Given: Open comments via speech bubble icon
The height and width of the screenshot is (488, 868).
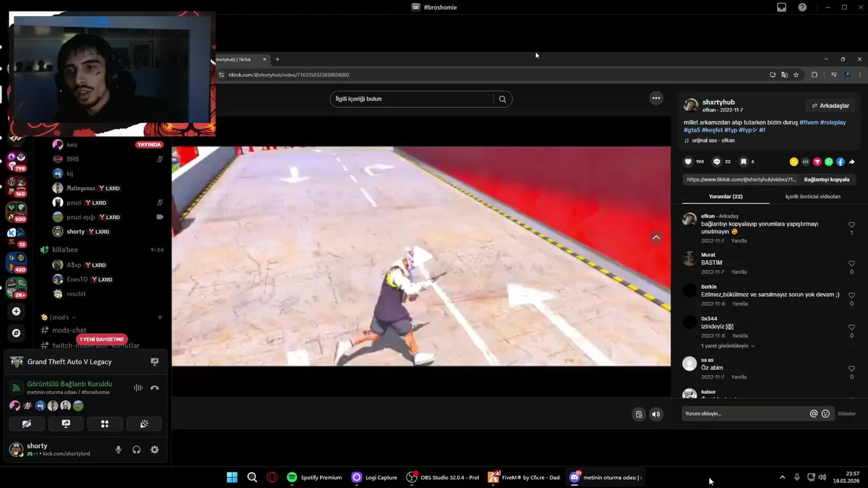Looking at the screenshot, I should point(717,162).
